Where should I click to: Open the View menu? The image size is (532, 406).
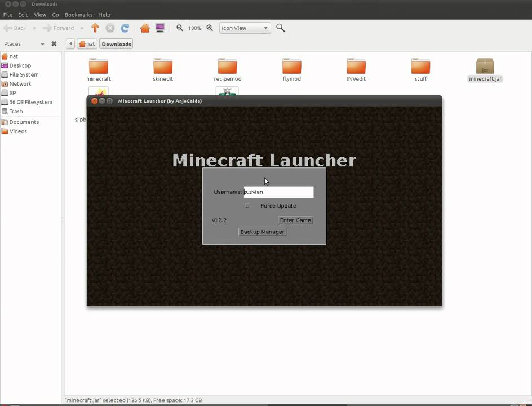click(x=39, y=15)
